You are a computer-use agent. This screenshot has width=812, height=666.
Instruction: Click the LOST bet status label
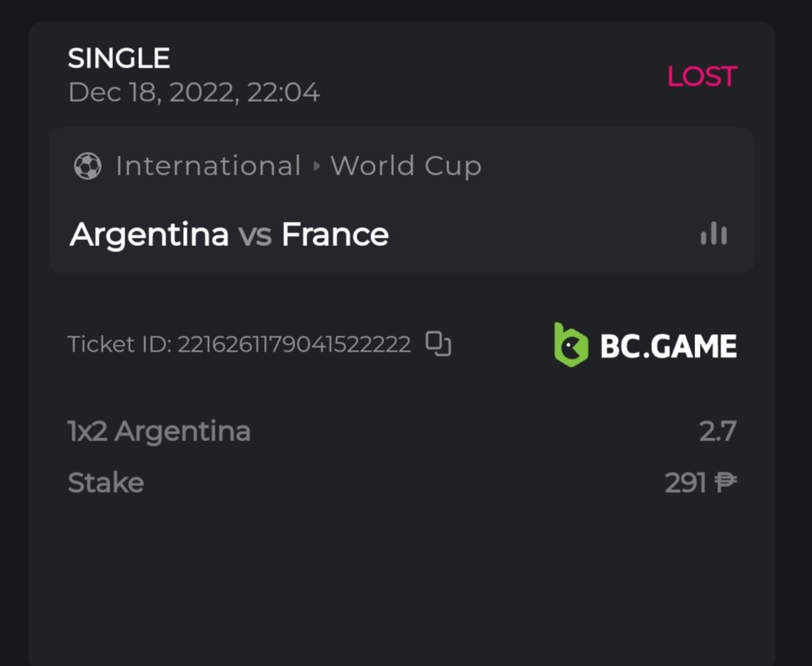point(701,77)
